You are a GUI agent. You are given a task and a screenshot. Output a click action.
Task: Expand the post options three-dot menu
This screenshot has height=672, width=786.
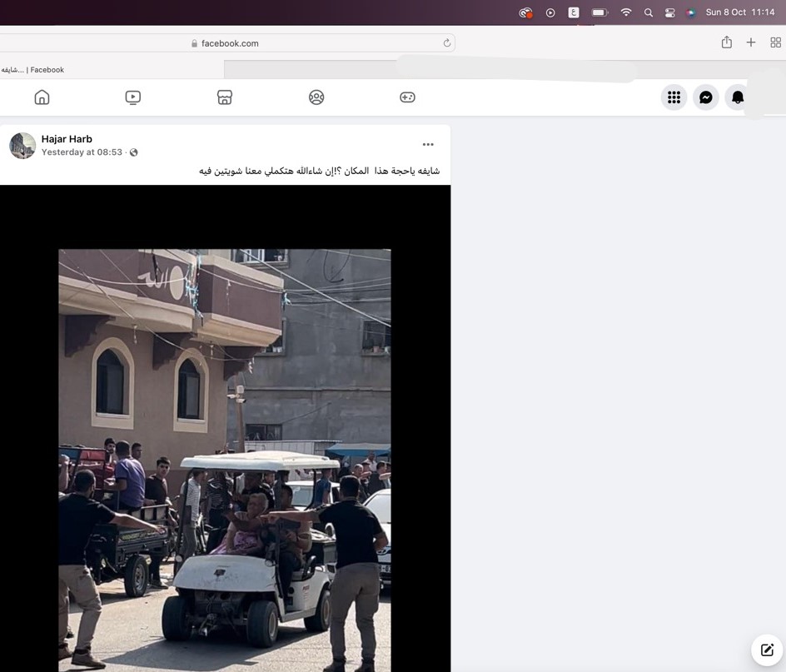click(x=428, y=144)
